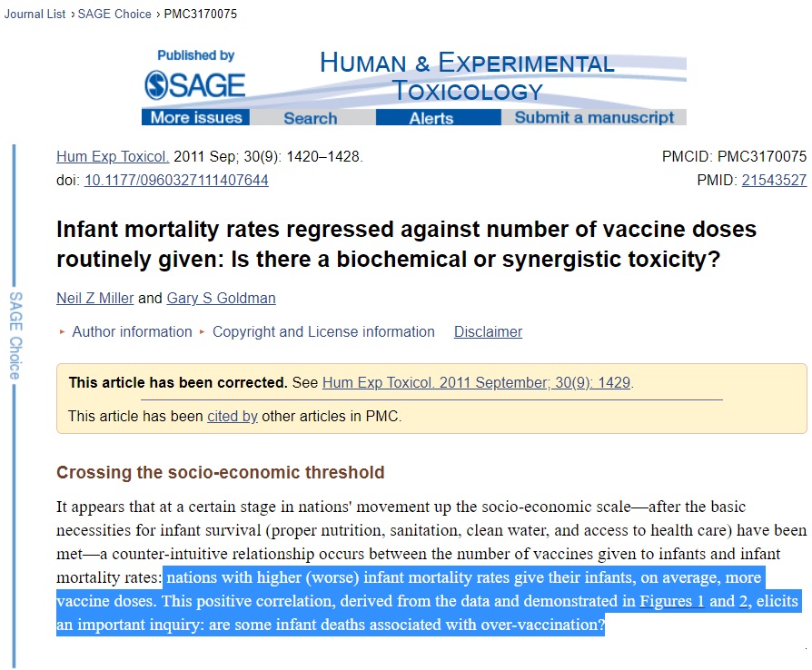Open the Human & Experimental Toxicology banner
Image resolution: width=812 pixels, height=670 pixels.
click(x=467, y=76)
